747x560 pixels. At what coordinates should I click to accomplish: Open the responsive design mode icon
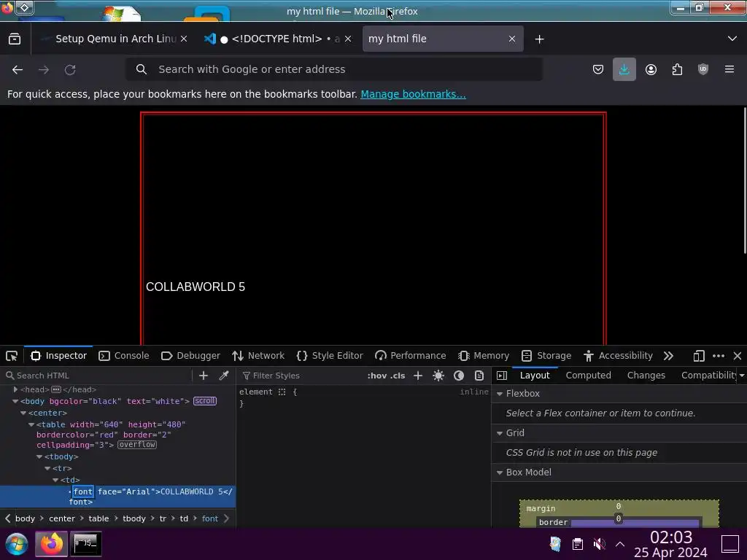(x=698, y=356)
